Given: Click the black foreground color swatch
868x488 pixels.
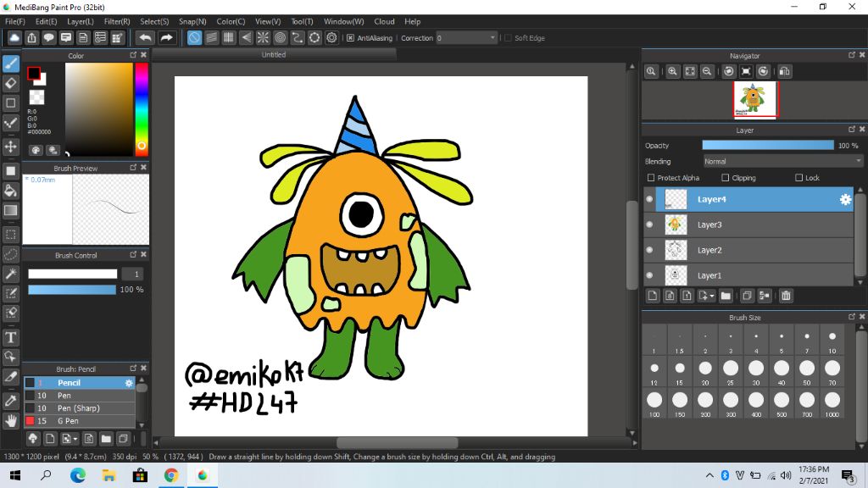Looking at the screenshot, I should (34, 73).
